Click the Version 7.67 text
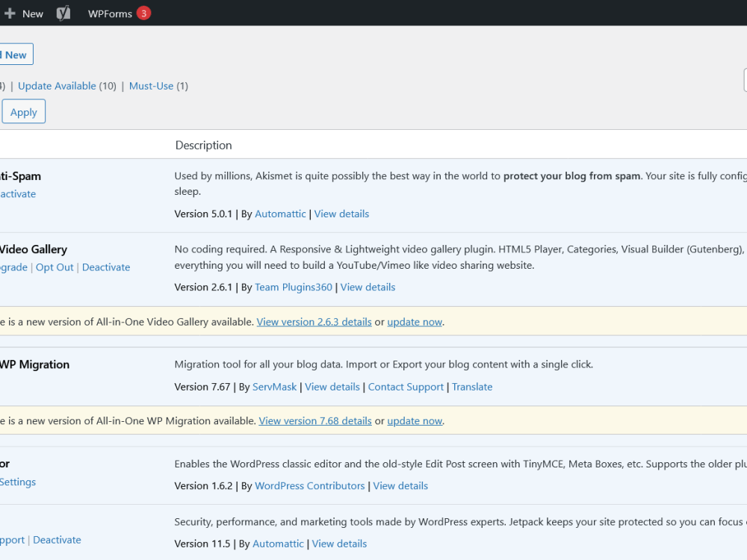 click(202, 387)
